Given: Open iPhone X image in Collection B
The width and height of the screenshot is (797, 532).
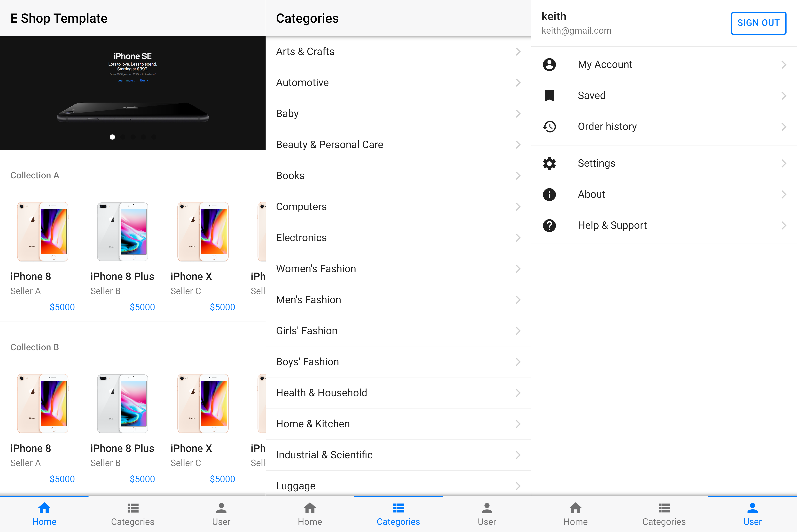Looking at the screenshot, I should [x=203, y=404].
